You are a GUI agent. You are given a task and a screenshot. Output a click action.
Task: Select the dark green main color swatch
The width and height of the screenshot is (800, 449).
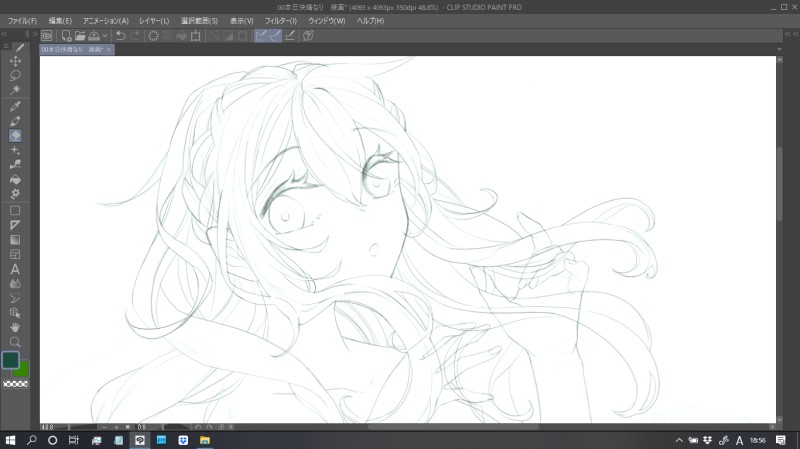point(10,360)
